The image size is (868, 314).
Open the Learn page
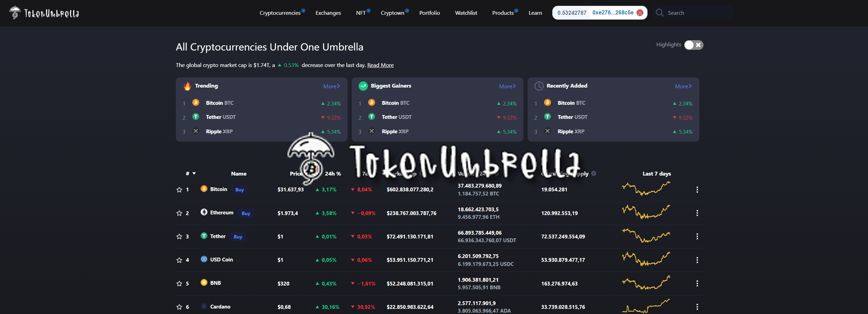pyautogui.click(x=535, y=13)
